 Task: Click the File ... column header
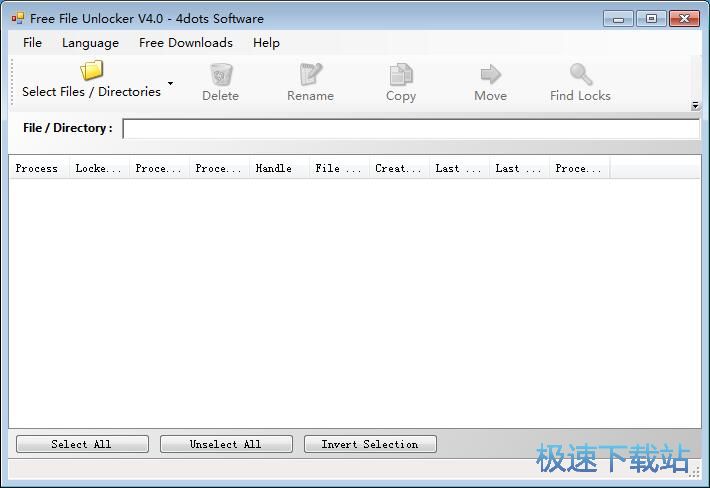pyautogui.click(x=339, y=168)
